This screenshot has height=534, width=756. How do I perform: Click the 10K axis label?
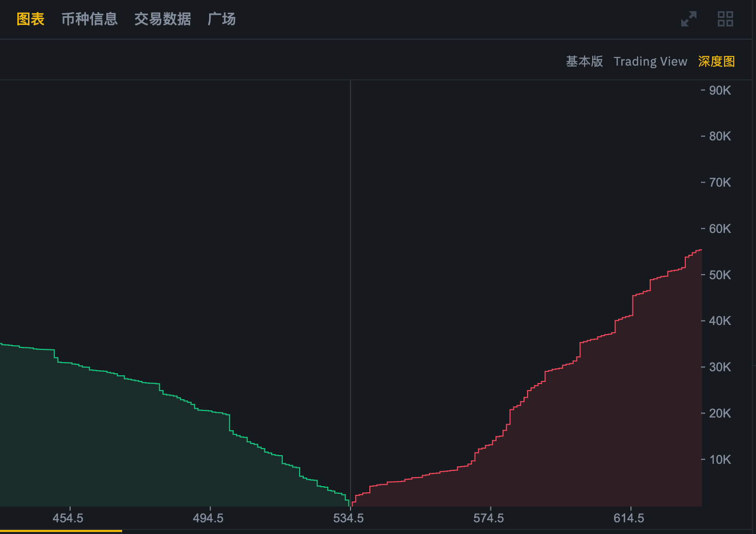pos(720,460)
